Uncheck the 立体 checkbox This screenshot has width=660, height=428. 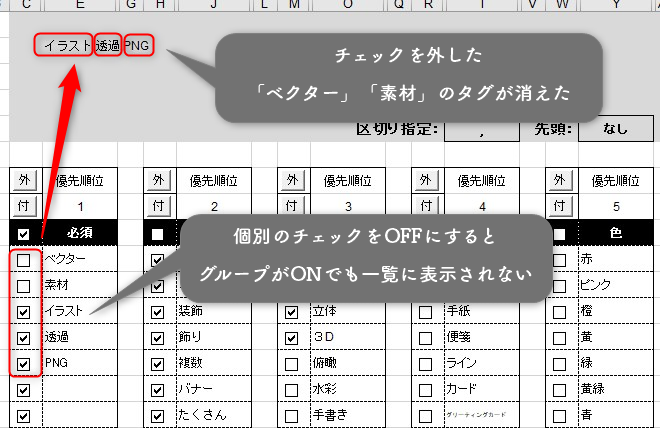click(291, 312)
